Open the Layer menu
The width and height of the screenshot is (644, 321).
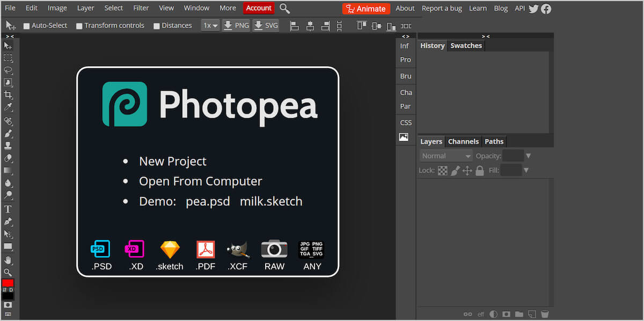[85, 8]
